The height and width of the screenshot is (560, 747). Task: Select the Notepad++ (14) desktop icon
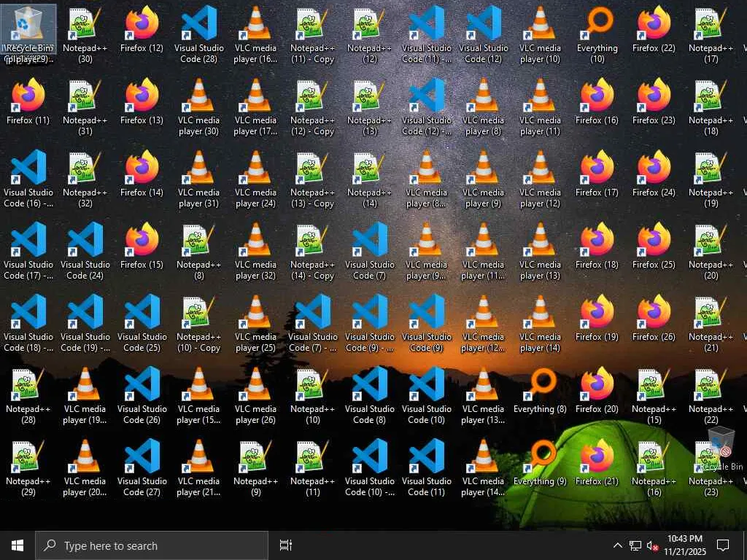coord(369,180)
